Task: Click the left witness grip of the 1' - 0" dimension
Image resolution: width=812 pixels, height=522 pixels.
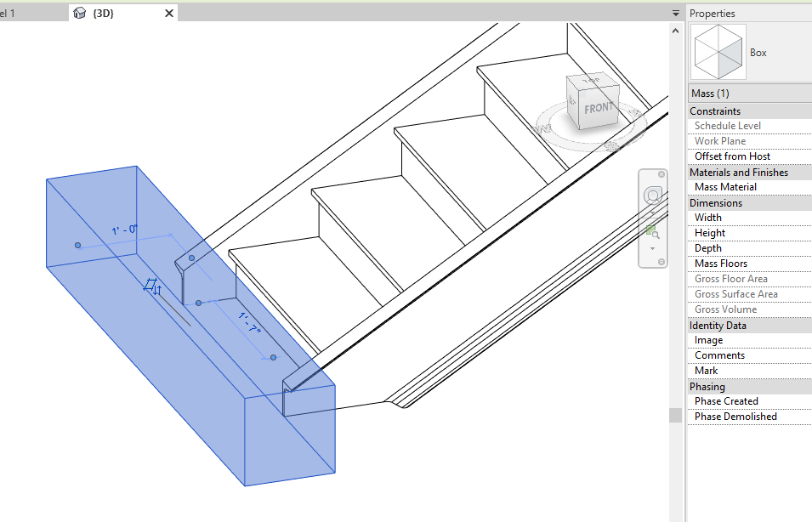Action: 77,246
